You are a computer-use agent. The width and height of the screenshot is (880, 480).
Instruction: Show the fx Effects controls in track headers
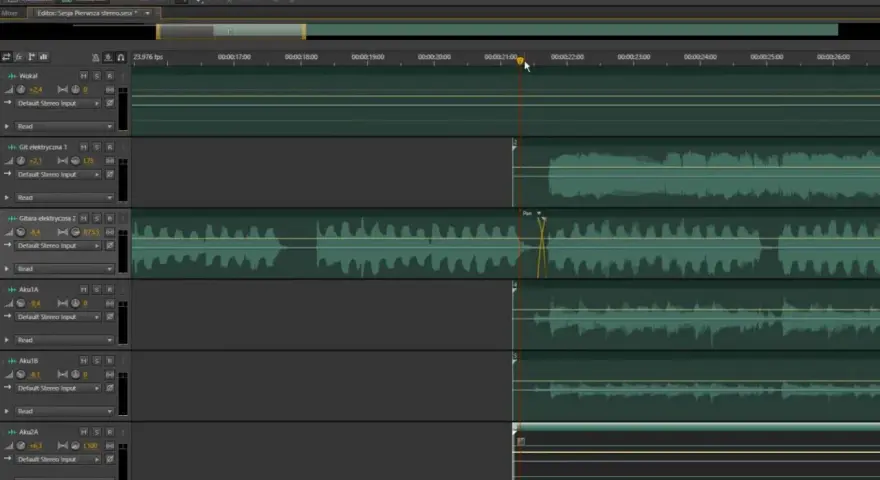pyautogui.click(x=19, y=57)
